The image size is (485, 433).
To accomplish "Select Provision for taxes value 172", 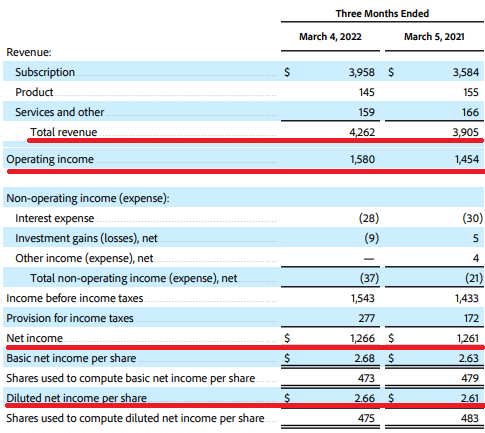I will (471, 318).
